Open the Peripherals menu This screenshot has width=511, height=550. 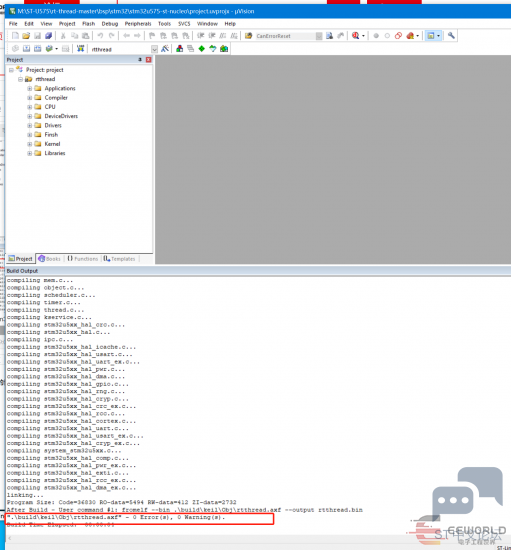pyautogui.click(x=138, y=24)
